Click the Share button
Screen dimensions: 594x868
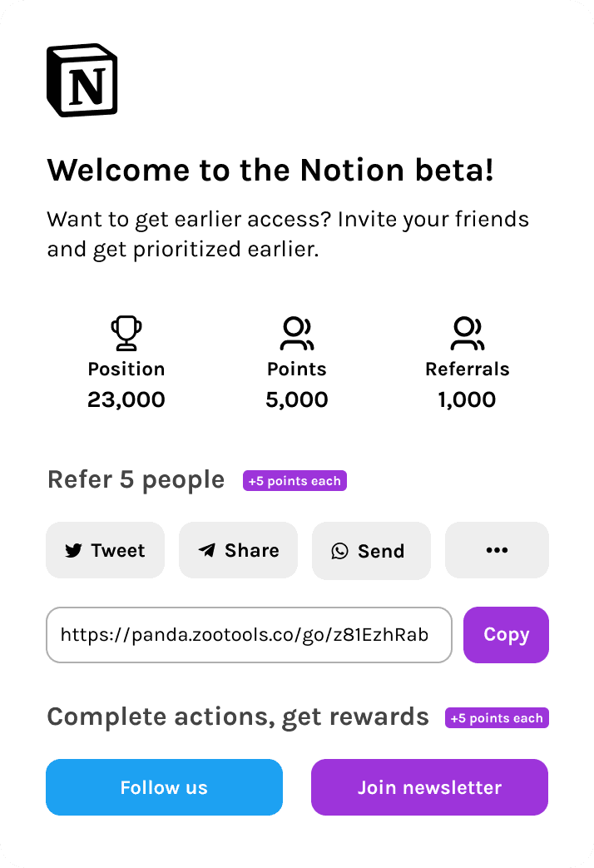point(238,550)
